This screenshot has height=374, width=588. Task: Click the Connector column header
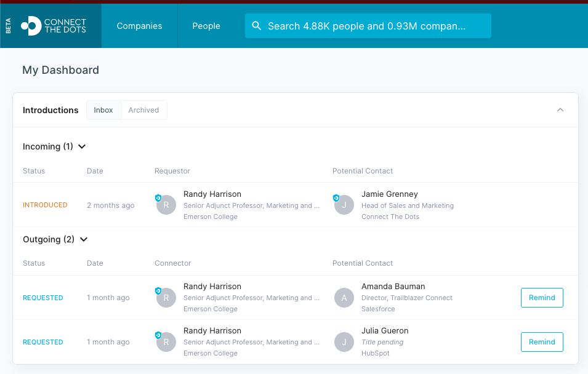(x=173, y=263)
